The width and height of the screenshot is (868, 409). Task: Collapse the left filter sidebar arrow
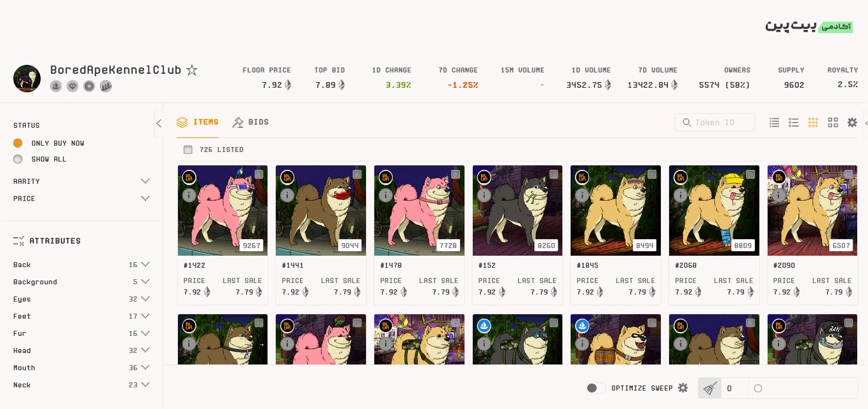click(159, 123)
